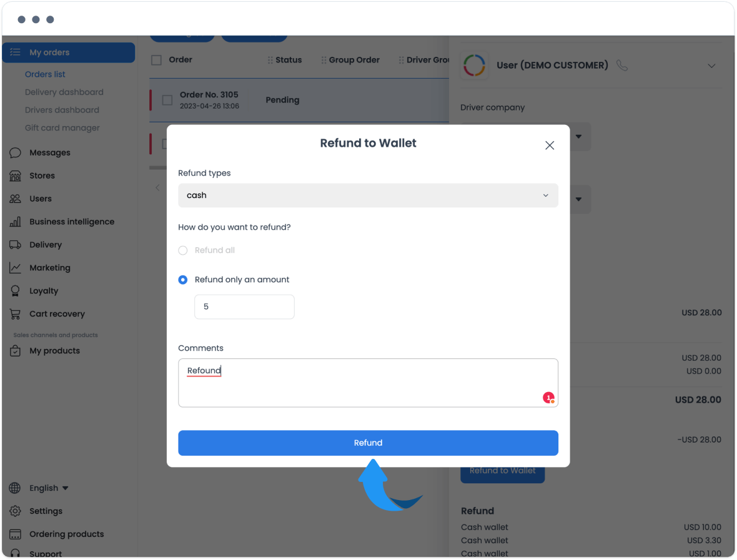The image size is (737, 560).
Task: Open the Driver company dropdown arrow
Action: tap(579, 137)
